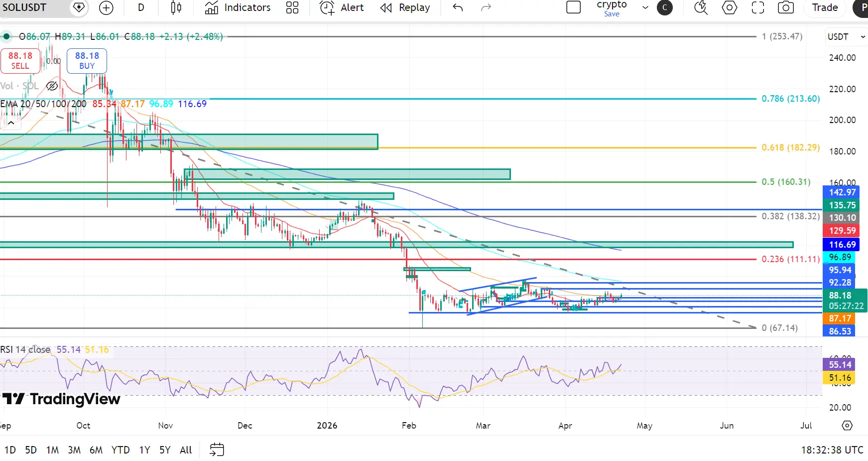Switch to the 1Y date range
The height and width of the screenshot is (461, 868).
coord(144,450)
